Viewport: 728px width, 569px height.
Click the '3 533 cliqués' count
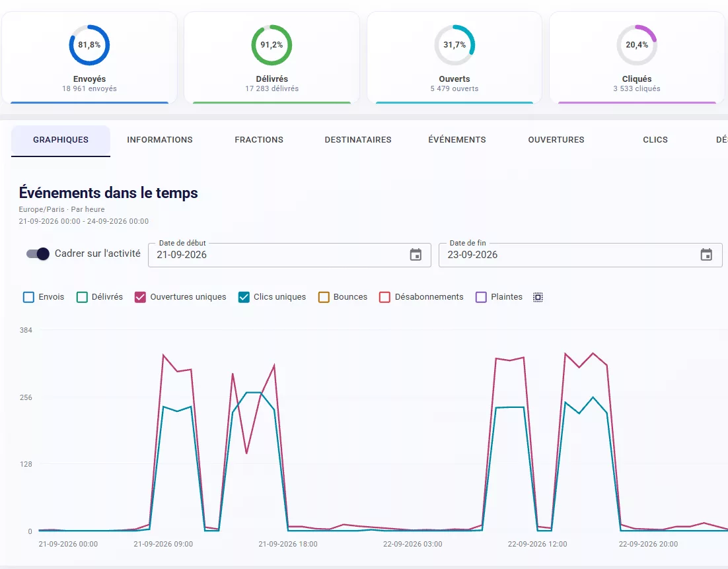(637, 88)
